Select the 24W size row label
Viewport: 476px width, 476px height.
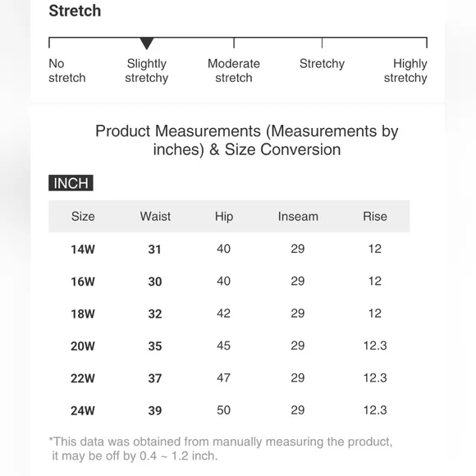coord(83,410)
